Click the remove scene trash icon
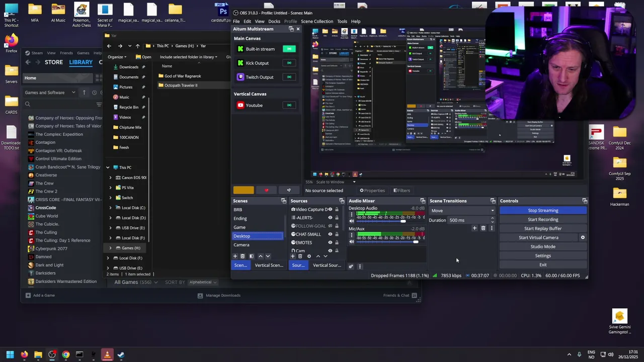Image resolution: width=644 pixels, height=362 pixels. pos(243,256)
